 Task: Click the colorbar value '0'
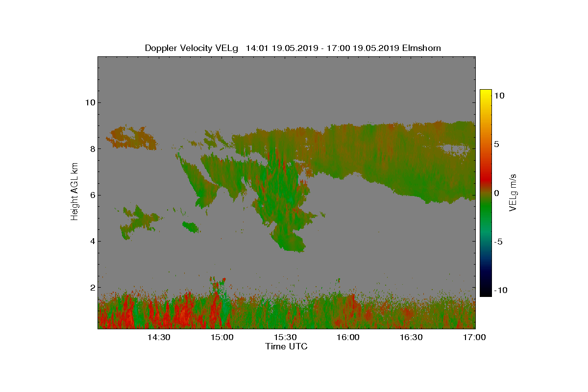pos(496,193)
